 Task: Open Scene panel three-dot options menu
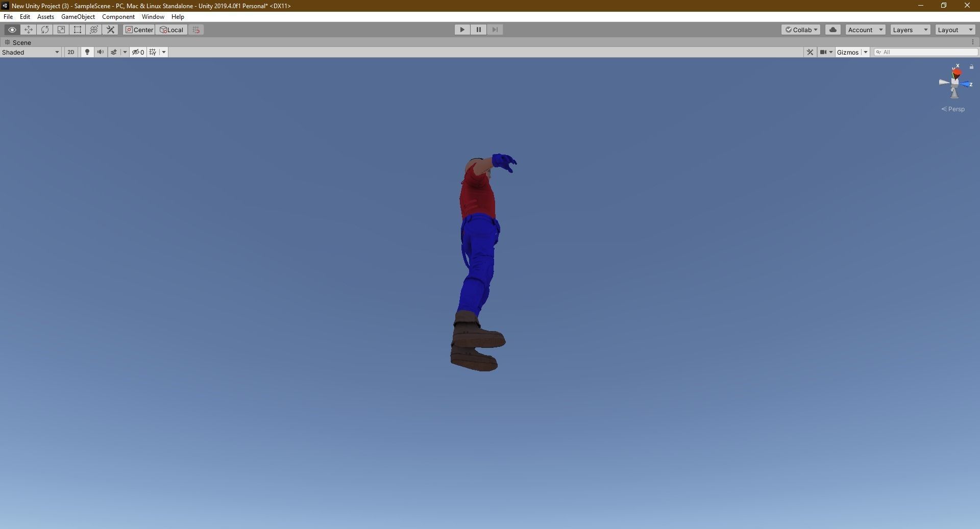click(x=972, y=42)
